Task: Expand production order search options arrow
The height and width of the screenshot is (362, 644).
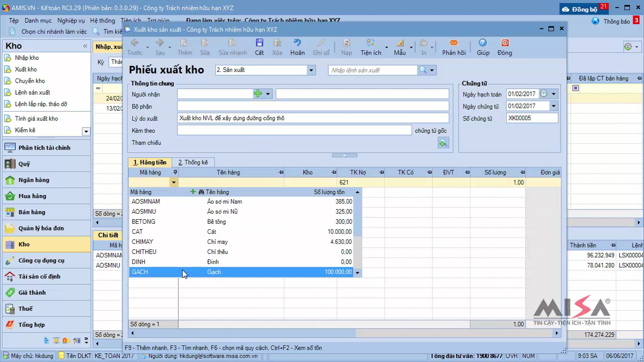Action: click(432, 70)
